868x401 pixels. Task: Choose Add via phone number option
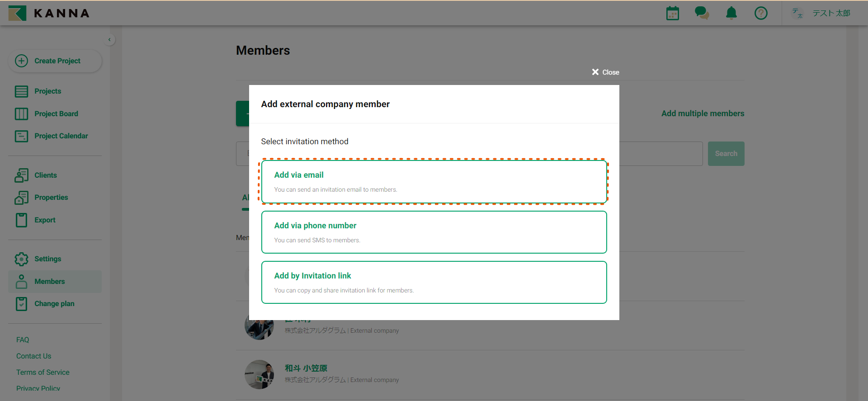434,232
